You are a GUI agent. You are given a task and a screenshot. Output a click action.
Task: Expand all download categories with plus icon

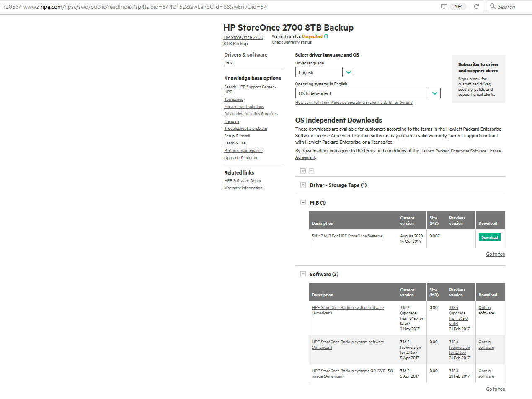[303, 171]
